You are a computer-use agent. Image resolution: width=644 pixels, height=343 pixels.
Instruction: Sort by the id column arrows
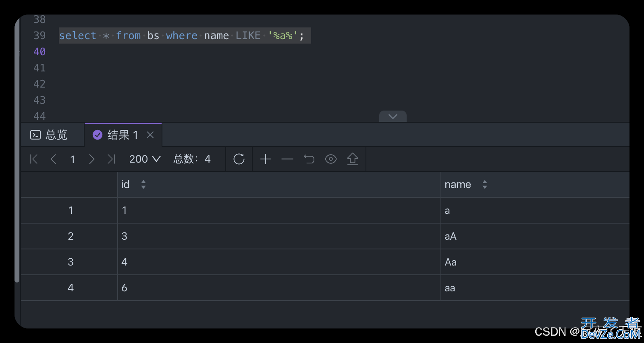[x=143, y=184]
